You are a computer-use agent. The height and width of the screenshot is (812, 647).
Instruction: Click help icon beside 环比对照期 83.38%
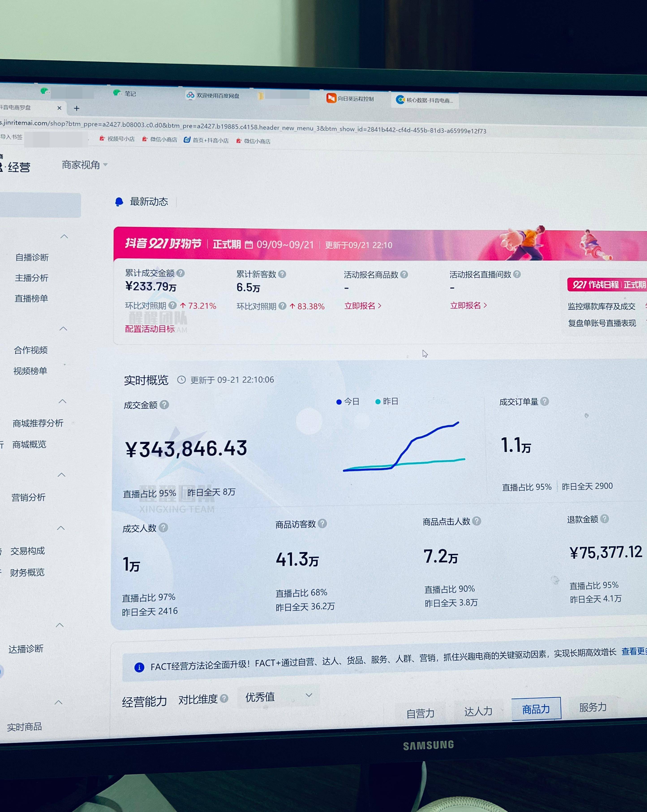(282, 306)
